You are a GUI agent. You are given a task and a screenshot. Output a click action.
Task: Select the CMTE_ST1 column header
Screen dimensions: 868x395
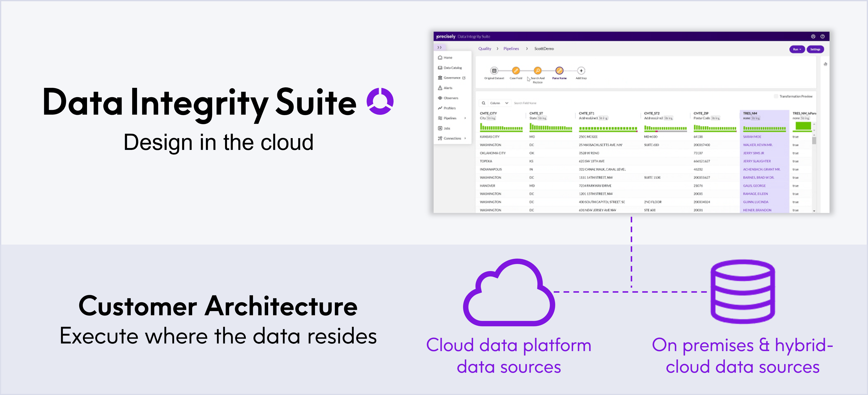[x=587, y=114]
